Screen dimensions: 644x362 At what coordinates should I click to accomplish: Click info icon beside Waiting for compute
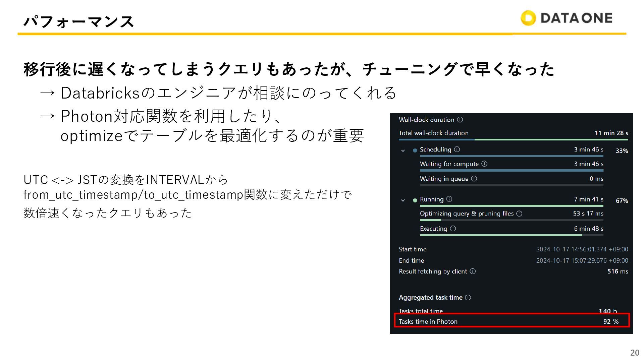coord(484,164)
